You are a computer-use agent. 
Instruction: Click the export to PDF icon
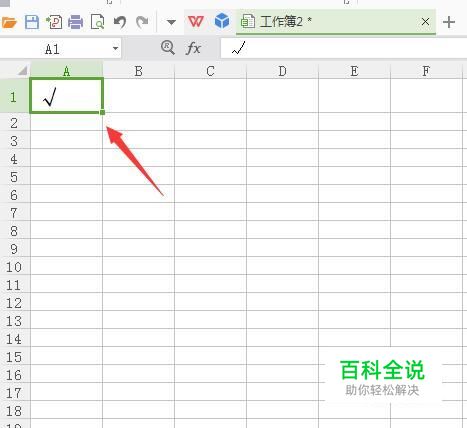point(54,22)
